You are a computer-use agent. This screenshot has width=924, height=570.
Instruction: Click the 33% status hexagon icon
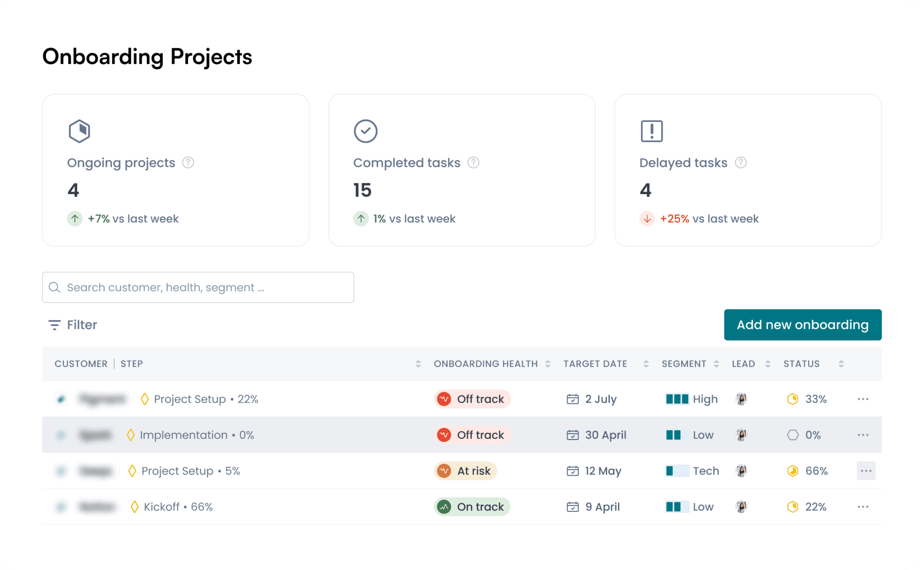793,399
